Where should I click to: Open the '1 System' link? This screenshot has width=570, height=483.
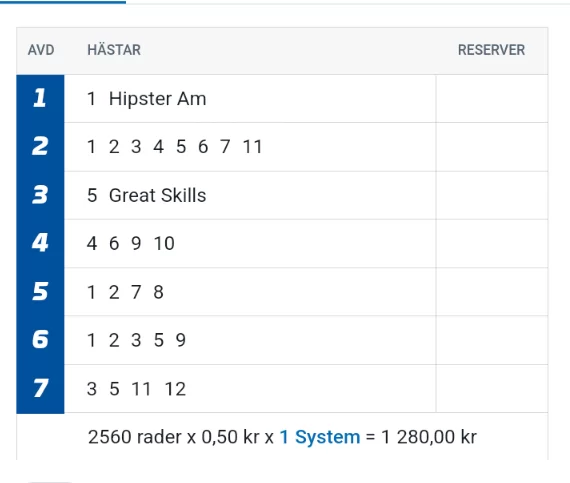click(320, 436)
